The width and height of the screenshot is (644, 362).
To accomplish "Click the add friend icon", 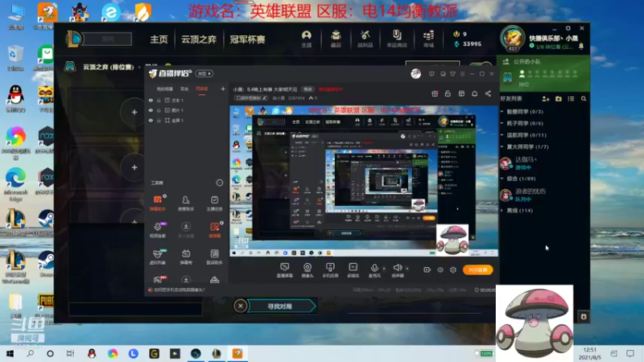I will [x=546, y=99].
